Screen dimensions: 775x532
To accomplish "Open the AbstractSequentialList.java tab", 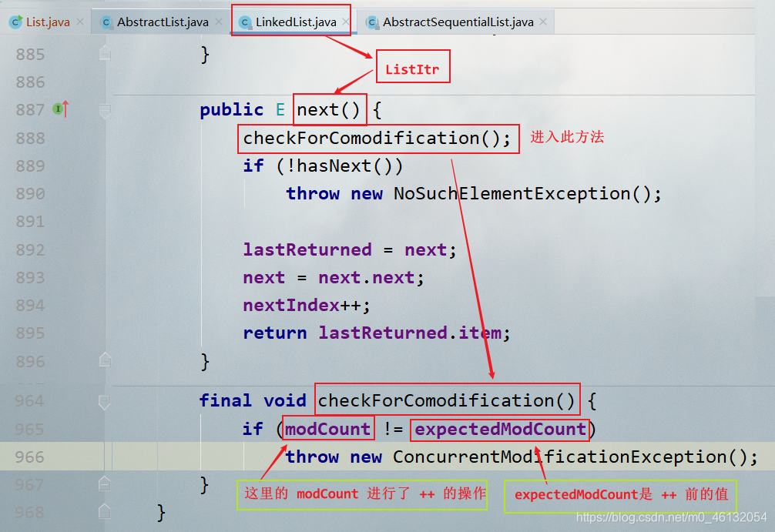I will [458, 22].
